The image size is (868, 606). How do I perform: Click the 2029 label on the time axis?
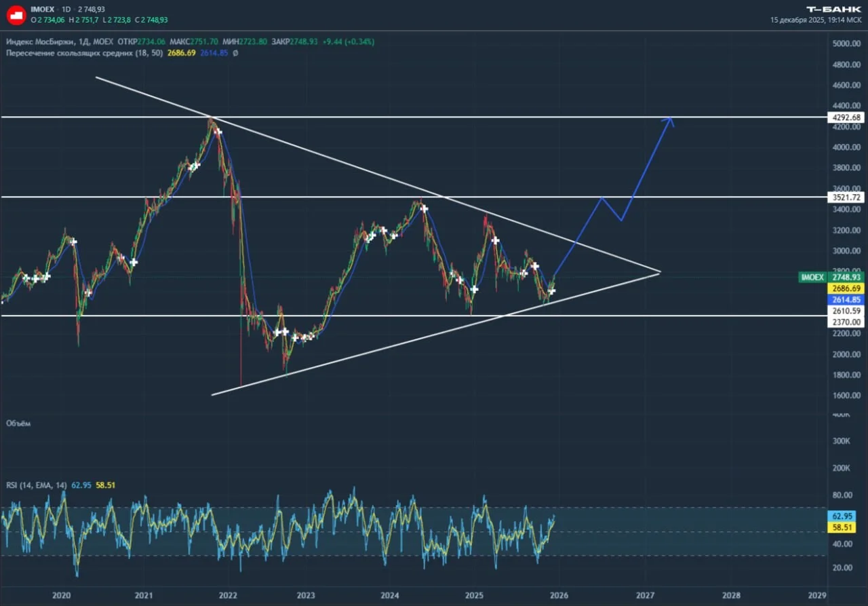click(x=817, y=595)
